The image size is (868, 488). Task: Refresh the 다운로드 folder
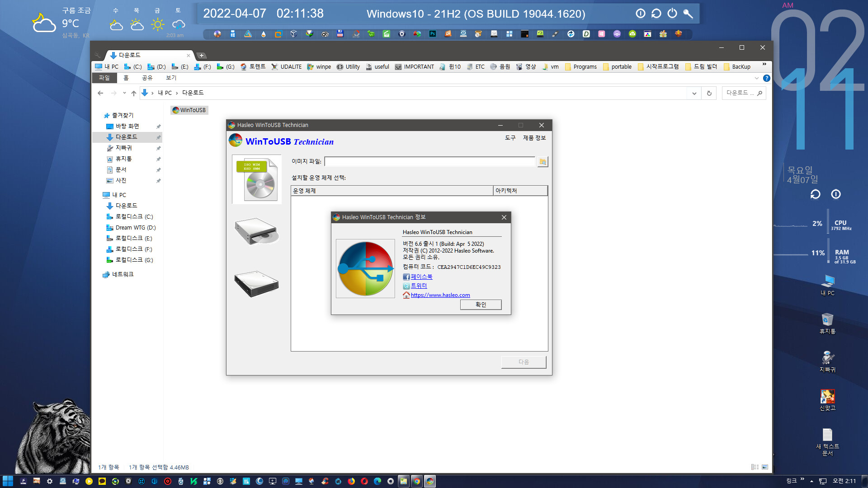tap(709, 93)
